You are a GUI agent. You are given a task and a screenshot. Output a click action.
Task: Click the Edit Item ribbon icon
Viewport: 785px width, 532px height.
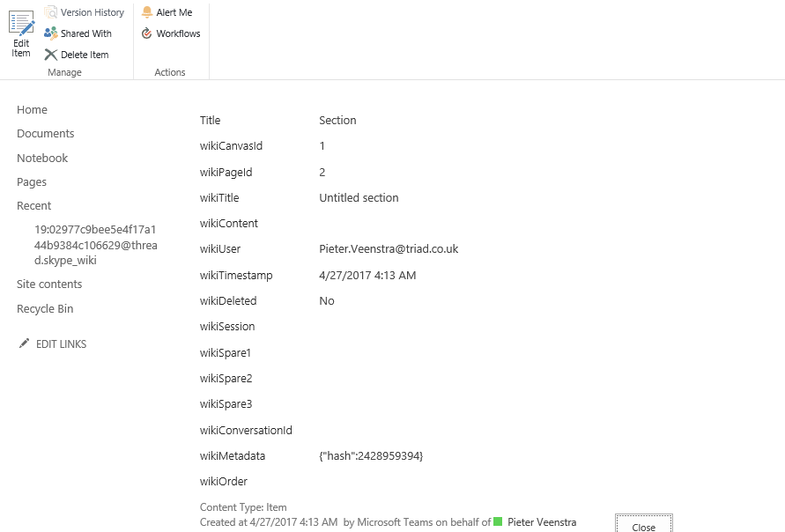[21, 24]
